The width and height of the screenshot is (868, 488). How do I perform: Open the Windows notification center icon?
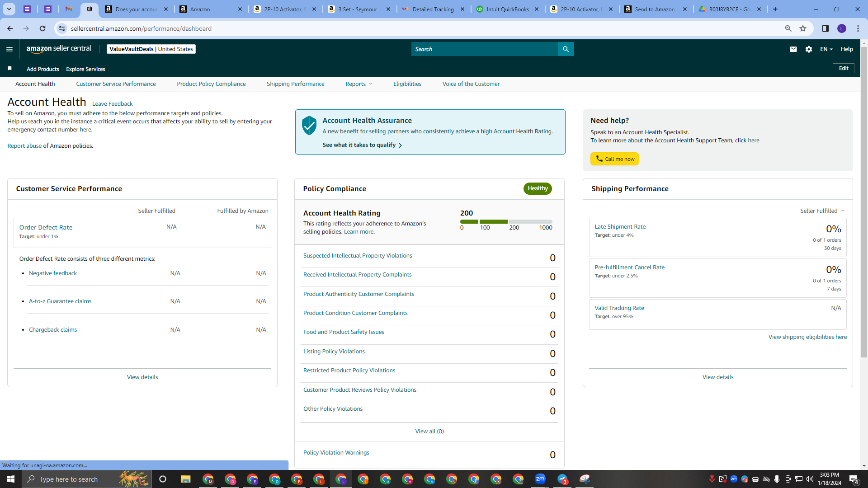click(x=854, y=479)
